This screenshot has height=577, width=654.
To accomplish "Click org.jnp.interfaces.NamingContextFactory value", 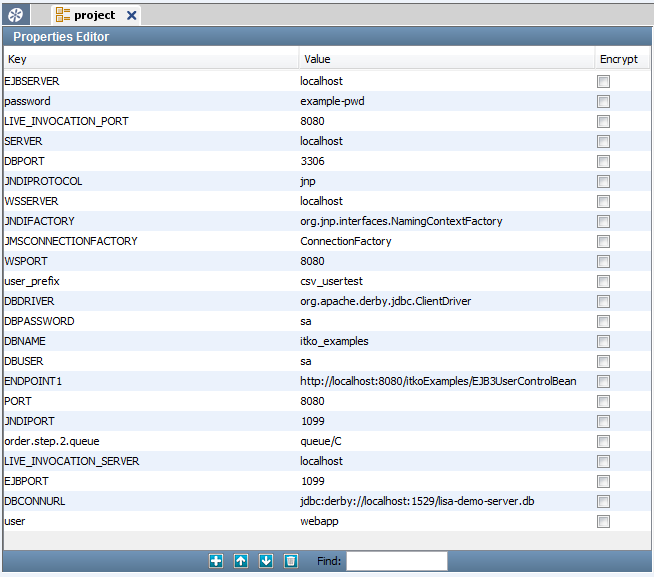I will coord(446,221).
